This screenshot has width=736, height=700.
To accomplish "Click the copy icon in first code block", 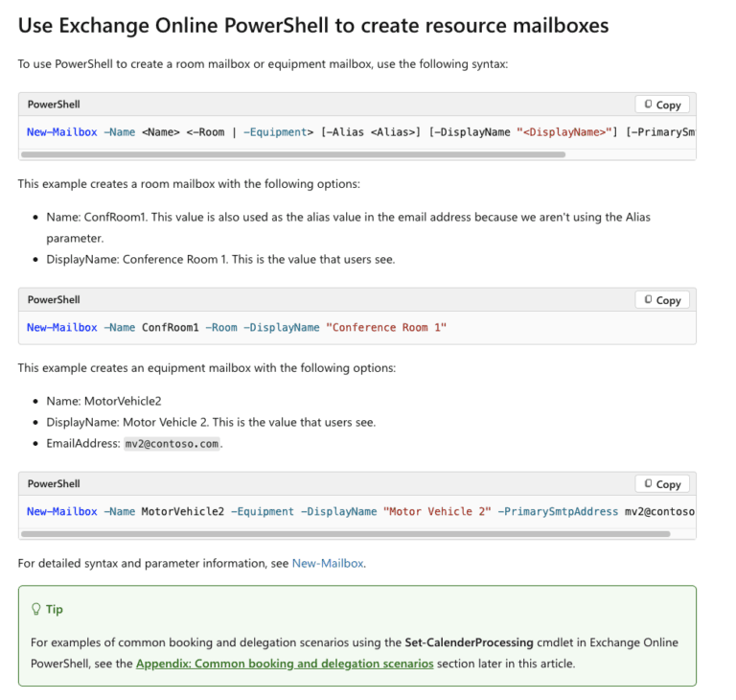I will tap(648, 104).
